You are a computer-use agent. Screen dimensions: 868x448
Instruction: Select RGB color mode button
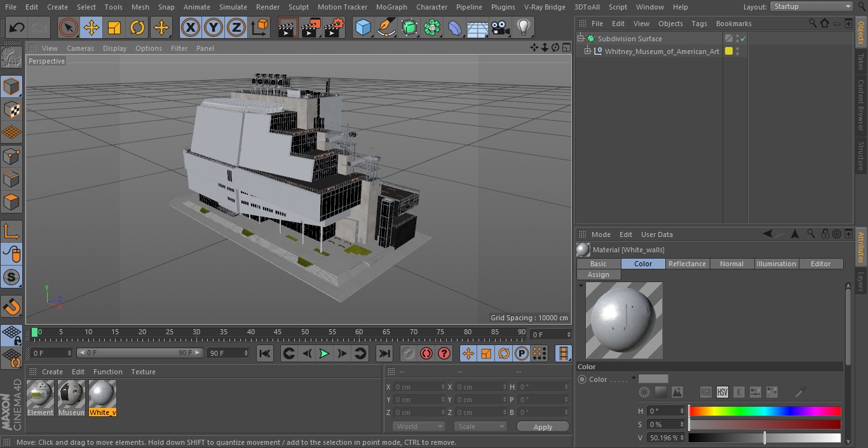(x=706, y=392)
